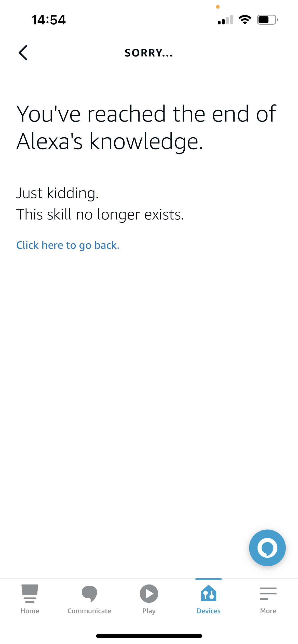Tap the More menu lines icon
This screenshot has width=298, height=644.
268,593
